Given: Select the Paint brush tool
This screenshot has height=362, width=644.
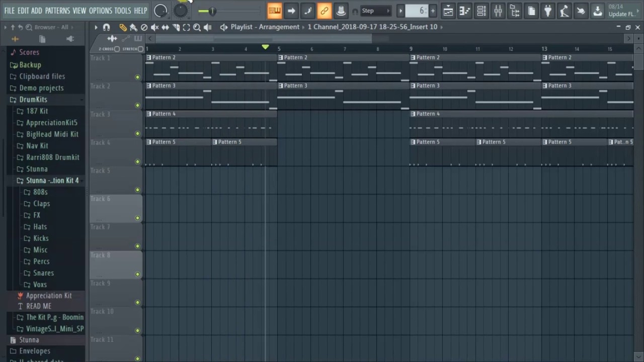Looking at the screenshot, I should [133, 27].
